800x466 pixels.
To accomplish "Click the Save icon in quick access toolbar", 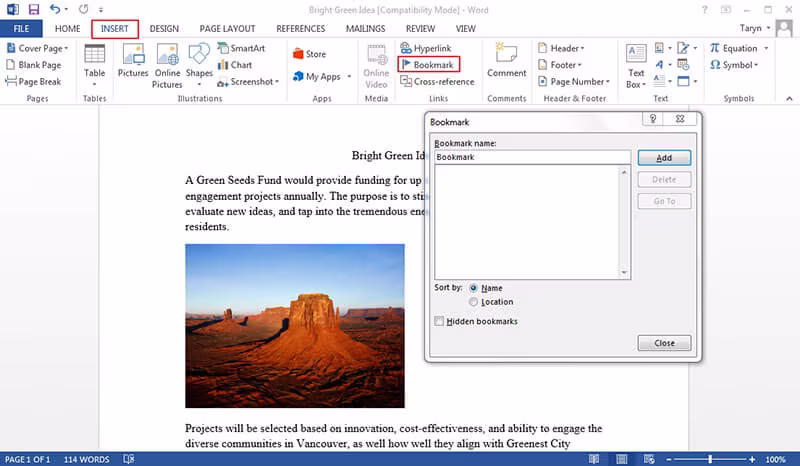I will point(33,9).
